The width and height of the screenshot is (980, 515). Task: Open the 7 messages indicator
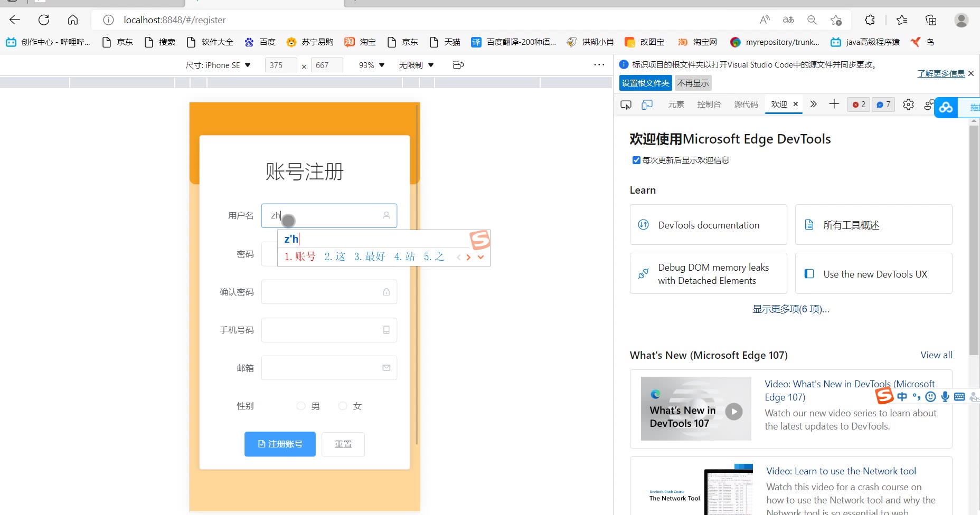[883, 104]
